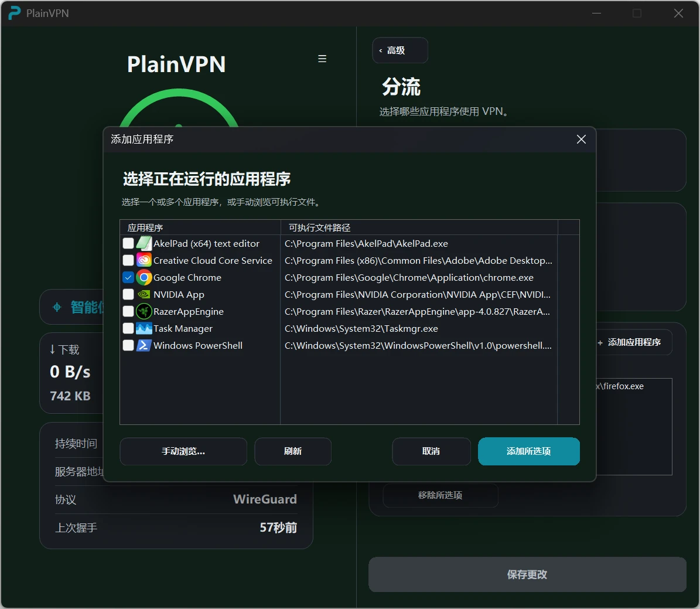The width and height of the screenshot is (700, 609).
Task: Sort by the 应用程序 column header
Action: [x=200, y=227]
